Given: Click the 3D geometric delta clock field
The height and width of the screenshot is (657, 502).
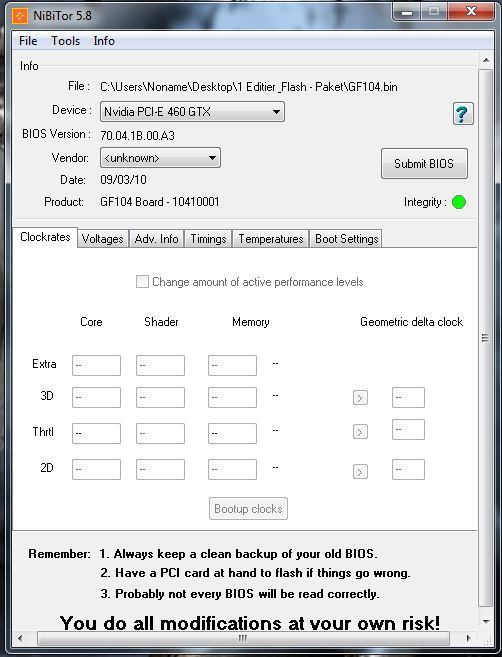Looking at the screenshot, I should pyautogui.click(x=408, y=397).
